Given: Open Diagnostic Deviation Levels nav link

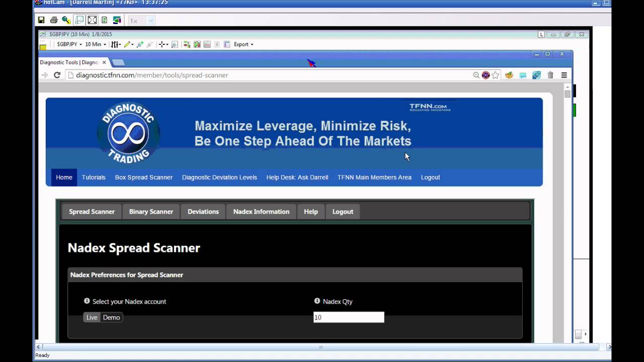Looking at the screenshot, I should (x=219, y=177).
